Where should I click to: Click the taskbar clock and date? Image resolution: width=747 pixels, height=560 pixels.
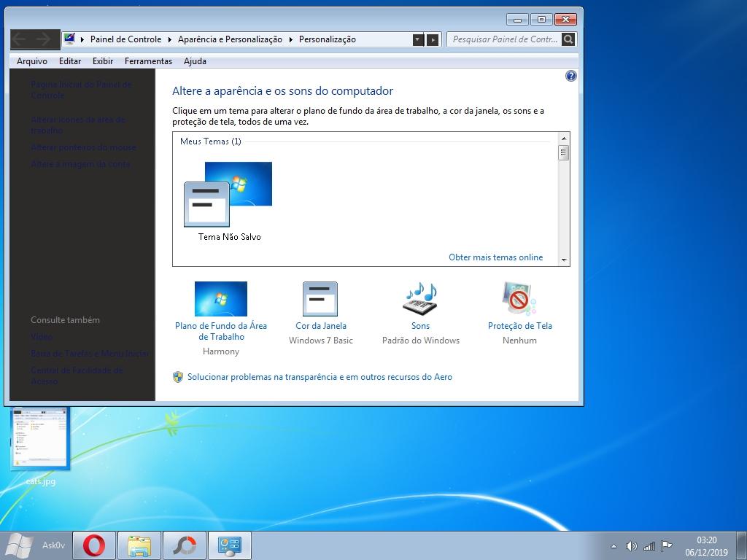click(706, 546)
